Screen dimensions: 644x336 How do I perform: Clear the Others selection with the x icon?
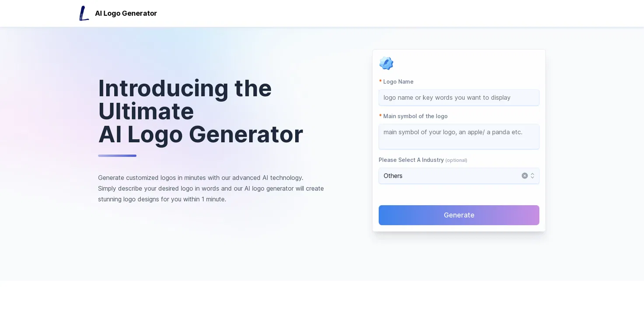525,176
